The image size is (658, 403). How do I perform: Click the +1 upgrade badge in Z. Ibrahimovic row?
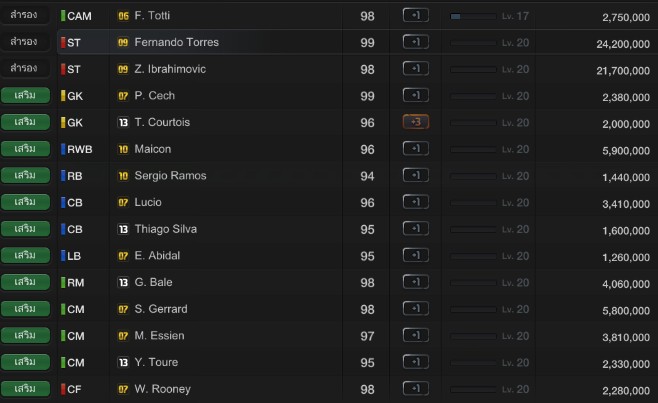[x=415, y=69]
